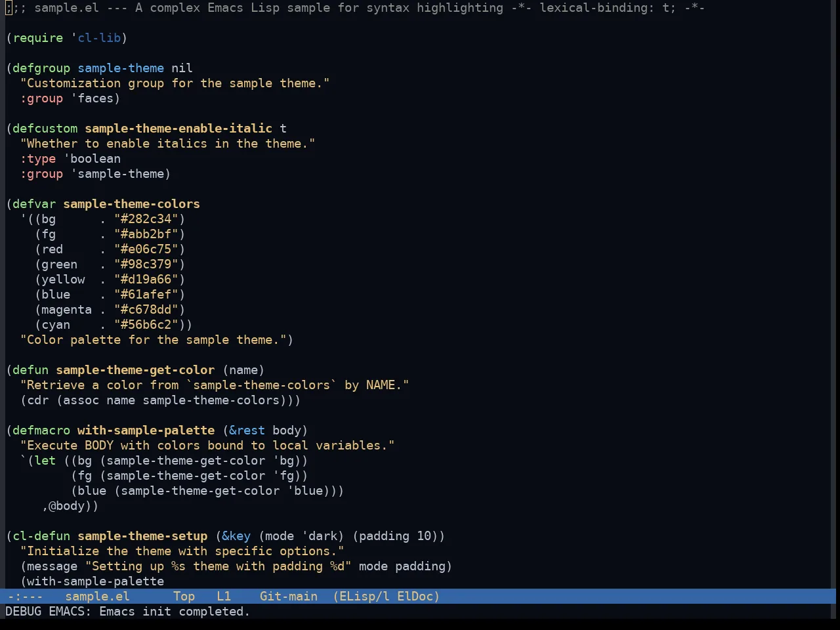Click the Git-main indicator in mode line
Screen dimensions: 840x630
(x=289, y=597)
